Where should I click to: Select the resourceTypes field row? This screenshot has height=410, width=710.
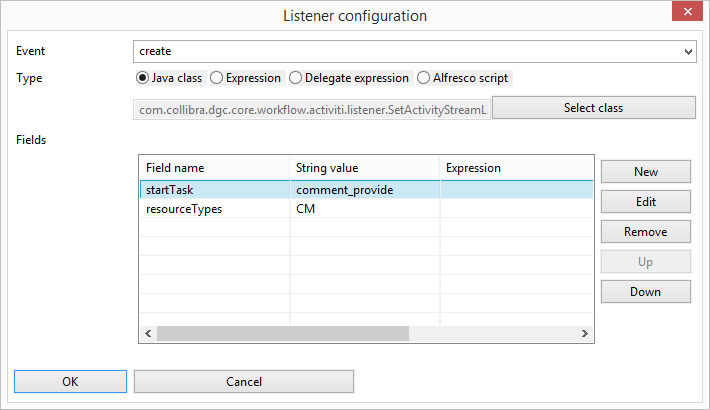tap(366, 209)
